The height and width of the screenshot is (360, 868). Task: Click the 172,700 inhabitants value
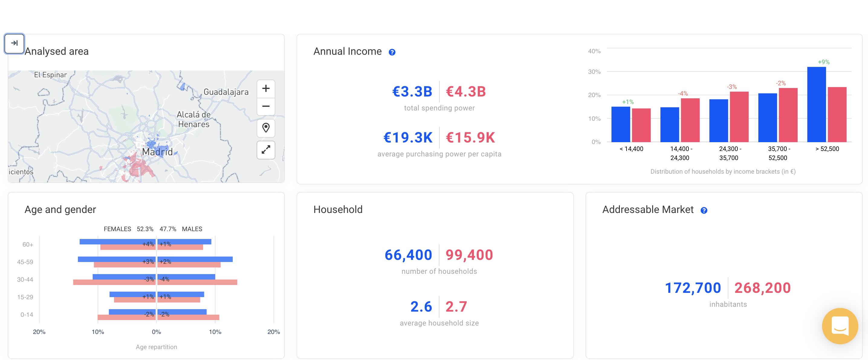point(693,288)
